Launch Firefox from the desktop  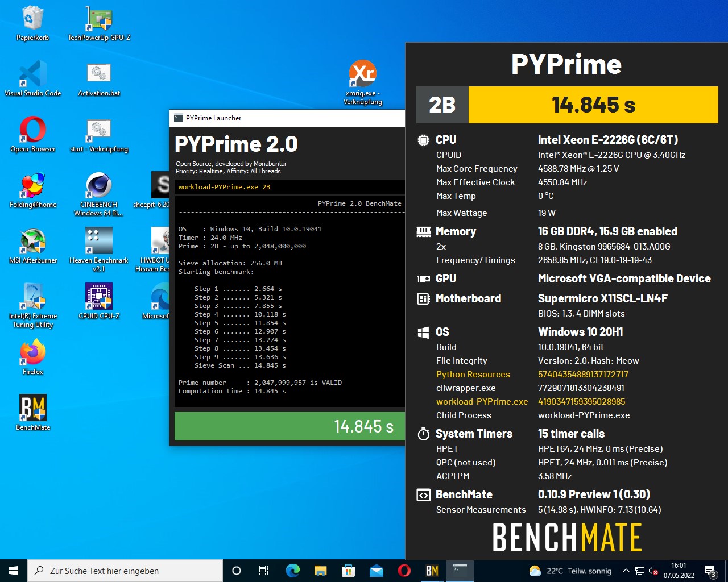click(x=32, y=357)
